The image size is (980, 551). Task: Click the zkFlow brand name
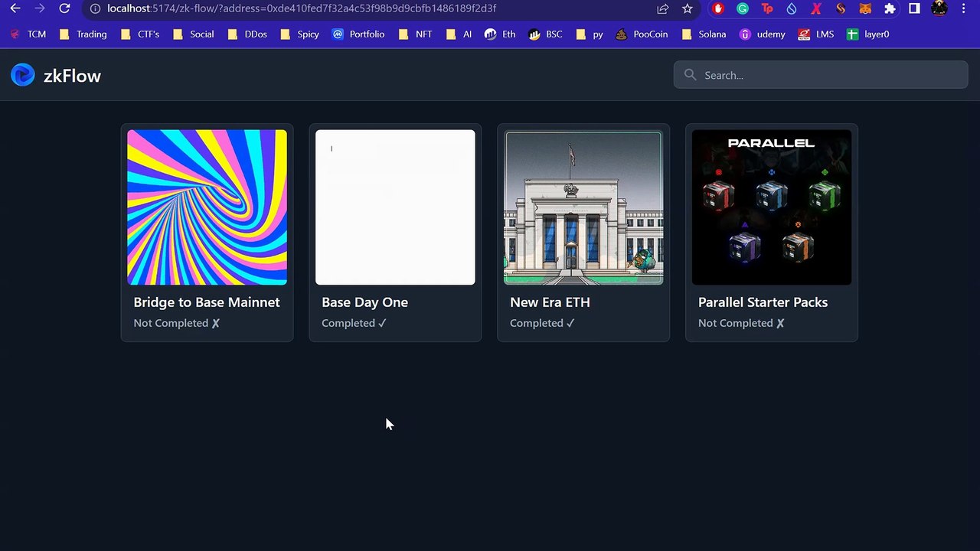(72, 76)
